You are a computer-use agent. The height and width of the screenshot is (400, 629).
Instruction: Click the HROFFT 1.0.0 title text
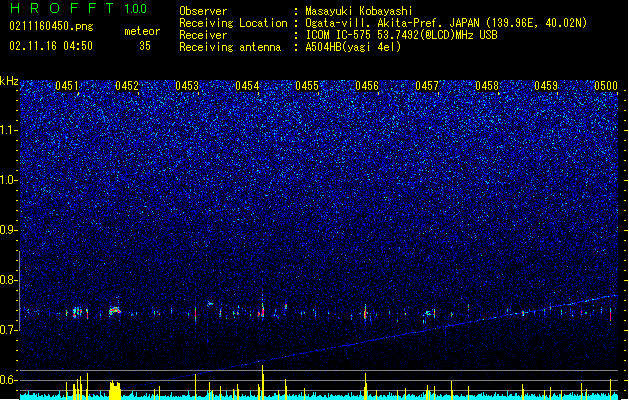coord(79,8)
